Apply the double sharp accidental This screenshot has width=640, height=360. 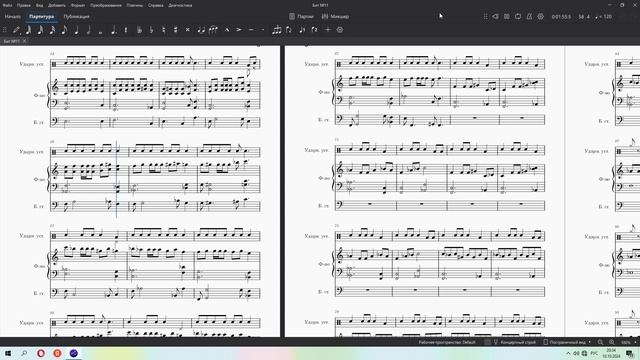pos(188,30)
